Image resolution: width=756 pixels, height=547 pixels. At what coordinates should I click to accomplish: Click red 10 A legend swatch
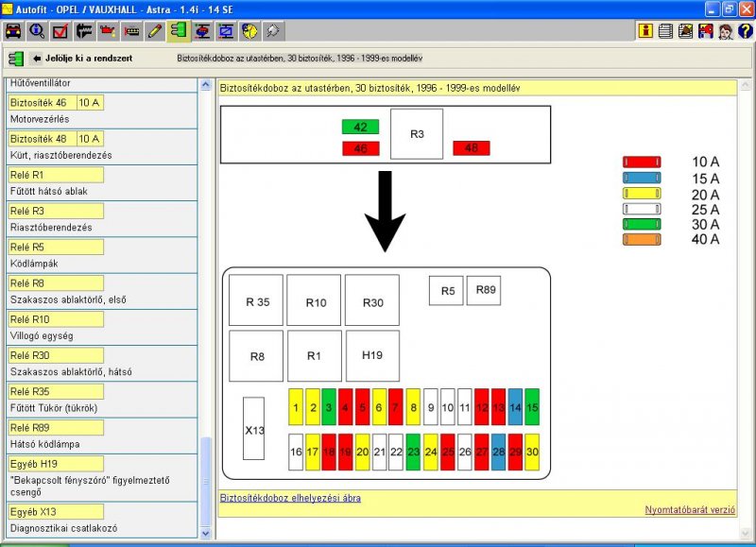click(642, 162)
